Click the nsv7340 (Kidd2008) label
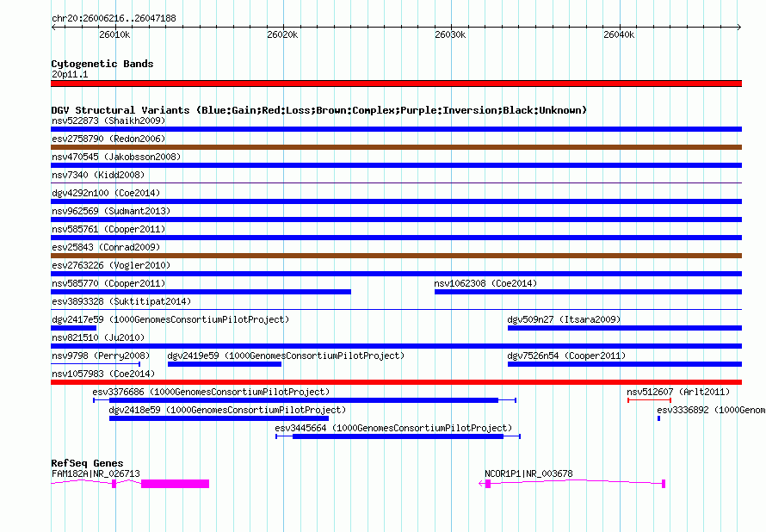 [x=98, y=175]
